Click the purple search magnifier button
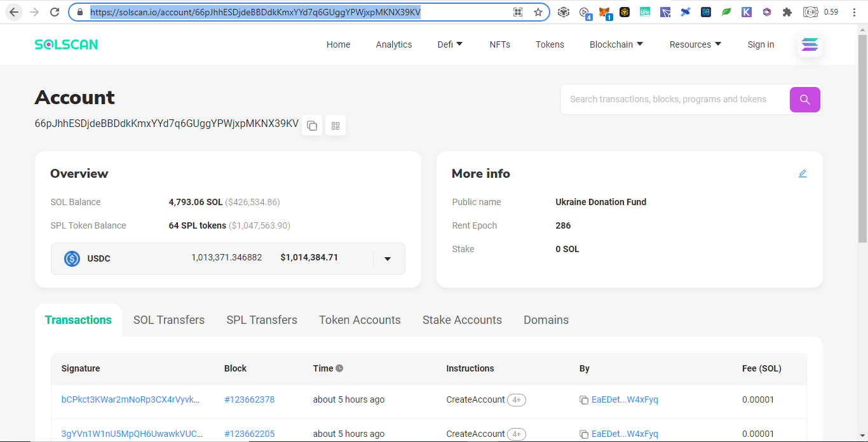 805,100
